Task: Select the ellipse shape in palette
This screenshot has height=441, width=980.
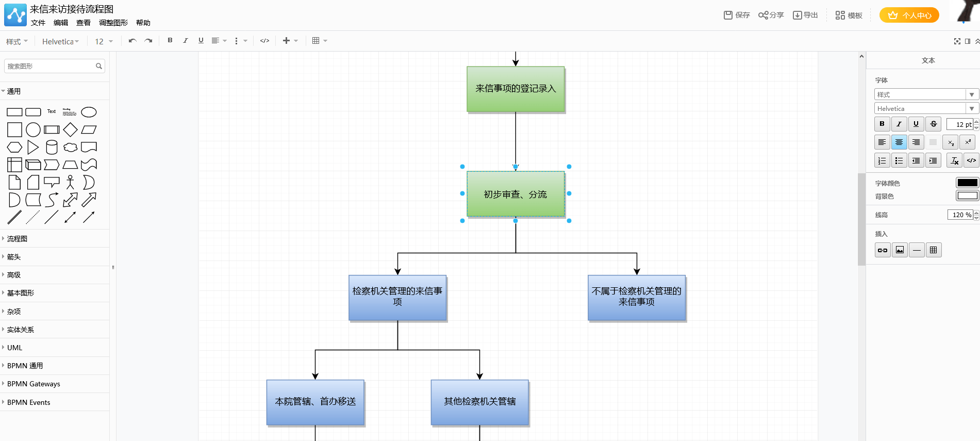Action: click(x=89, y=112)
